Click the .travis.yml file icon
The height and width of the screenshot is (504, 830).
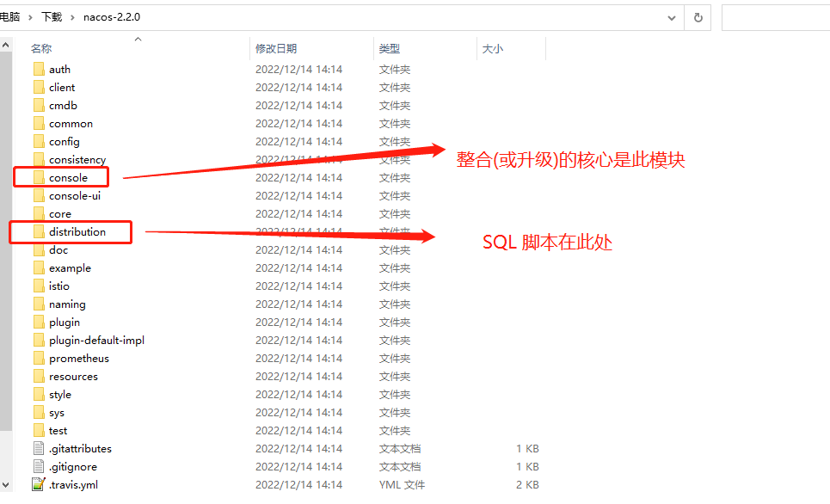39,484
